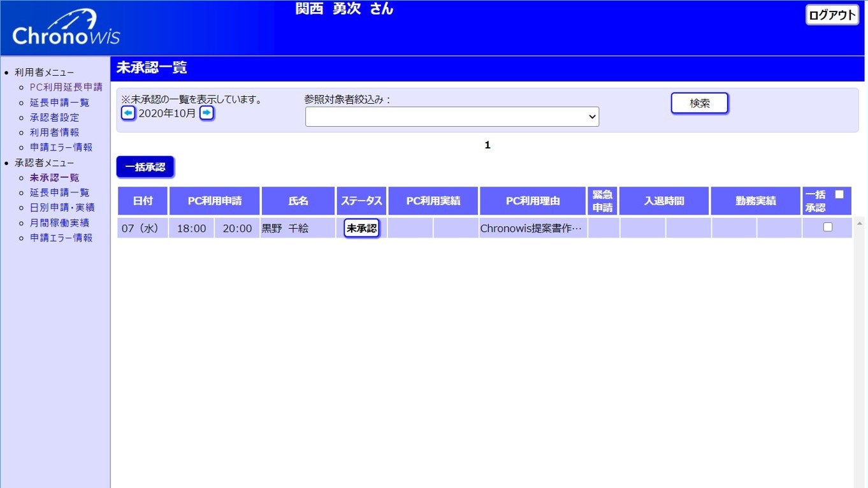Click the next month arrow icon
This screenshot has width=868, height=488.
point(206,113)
